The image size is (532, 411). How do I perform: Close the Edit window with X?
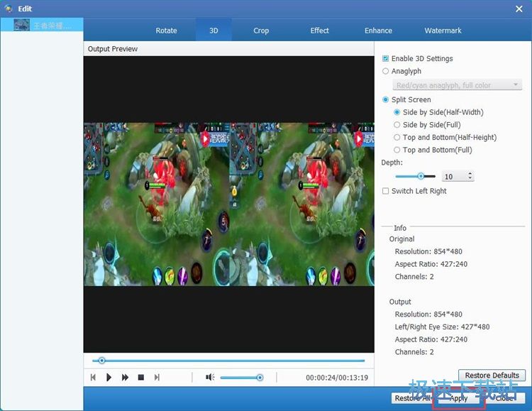click(x=519, y=9)
